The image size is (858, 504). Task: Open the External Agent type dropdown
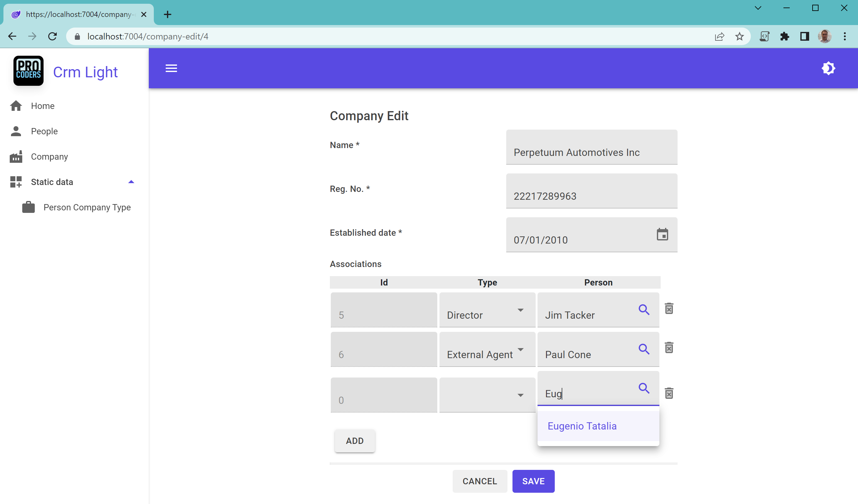(x=487, y=349)
